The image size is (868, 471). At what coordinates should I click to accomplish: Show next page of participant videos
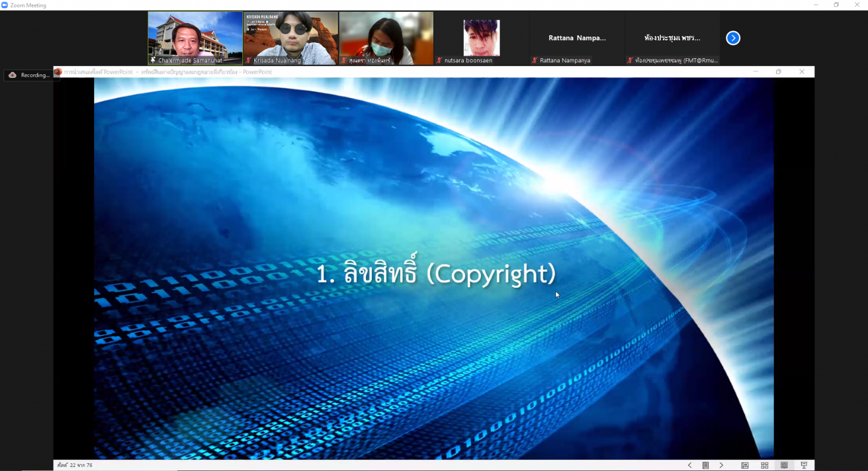point(733,38)
